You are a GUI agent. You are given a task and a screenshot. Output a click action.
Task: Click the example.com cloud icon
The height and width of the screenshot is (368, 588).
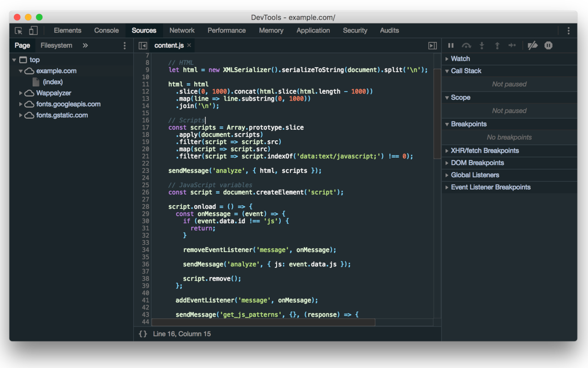click(29, 71)
